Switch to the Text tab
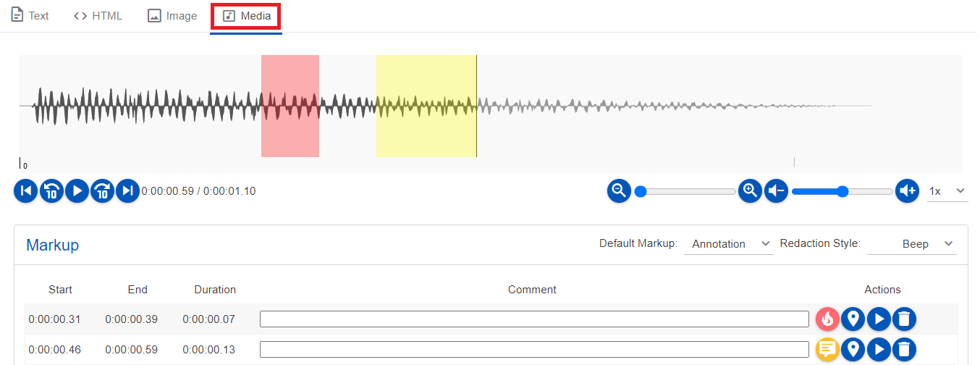Image resolution: width=980 pixels, height=365 pixels. pyautogui.click(x=30, y=16)
